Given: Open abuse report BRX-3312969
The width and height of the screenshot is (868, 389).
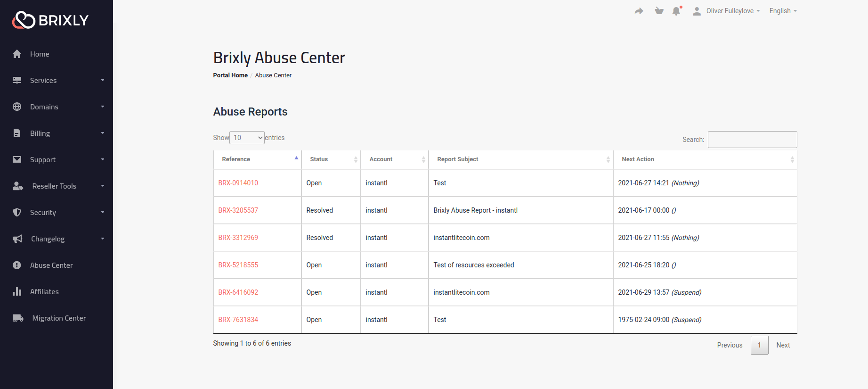Looking at the screenshot, I should [238, 238].
